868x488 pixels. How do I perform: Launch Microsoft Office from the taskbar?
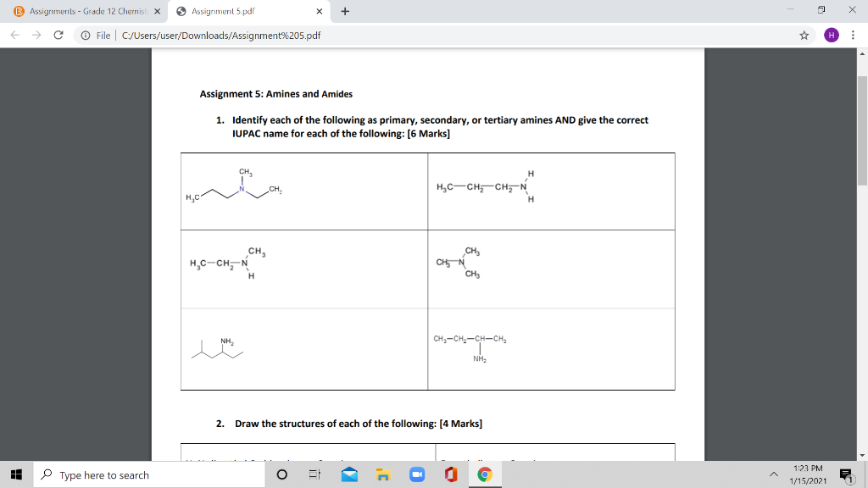[x=450, y=474]
